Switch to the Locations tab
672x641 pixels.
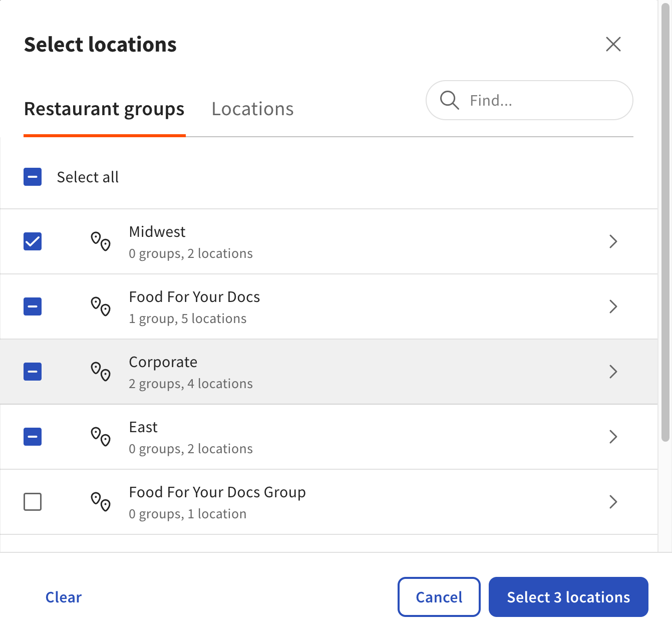click(252, 109)
